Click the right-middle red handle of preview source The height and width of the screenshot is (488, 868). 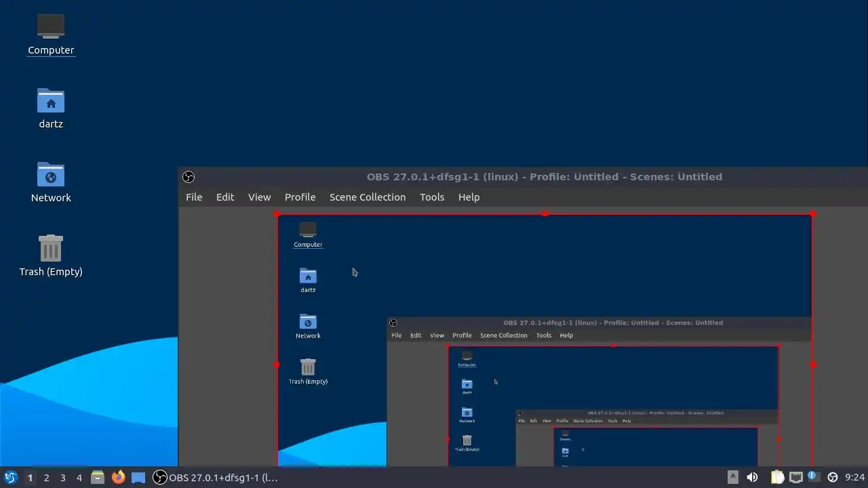812,365
